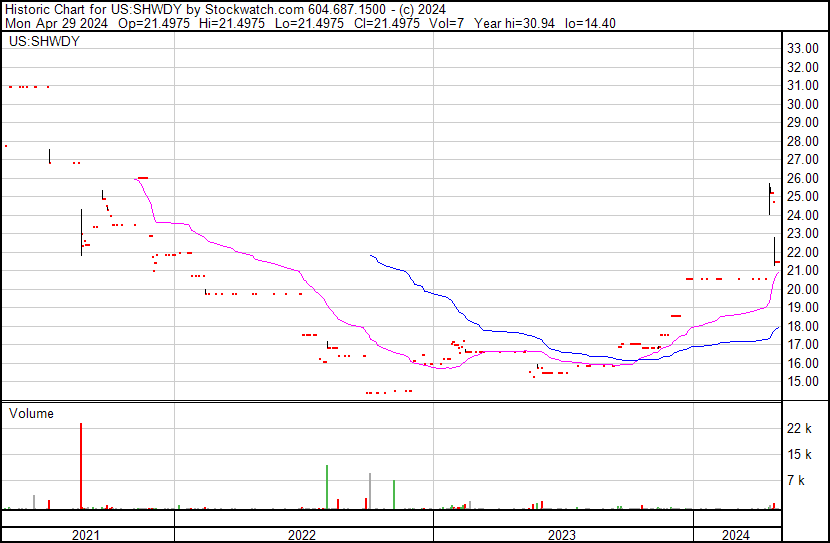
Task: Click the 30.00 price axis label
Action: tap(803, 104)
